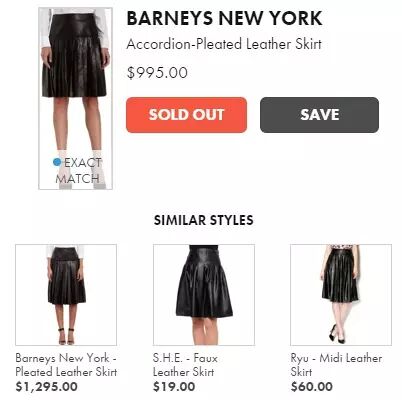
Task: Save this skirt with the SAVE button
Action: tap(319, 115)
